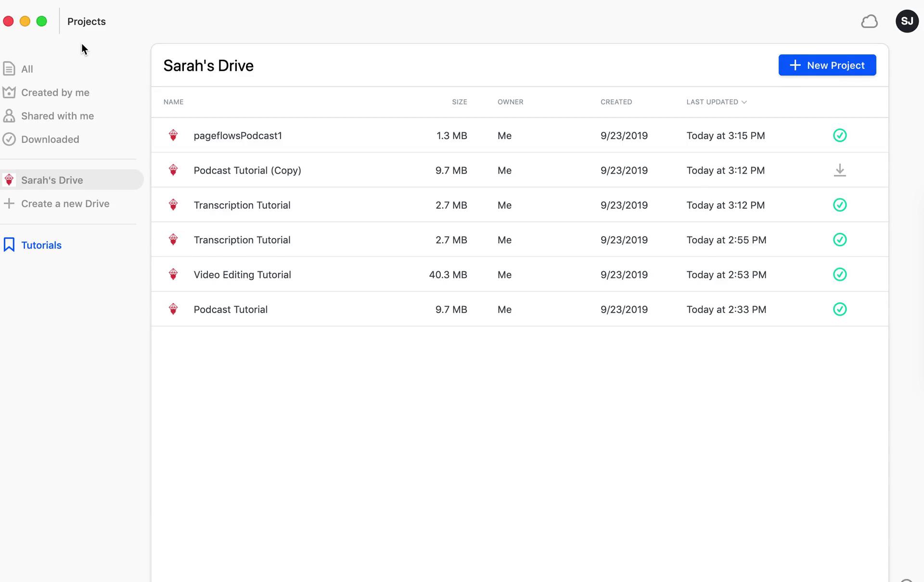Click the download icon on Podcast Tutorial Copy
Screen dimensions: 924x582
840,170
